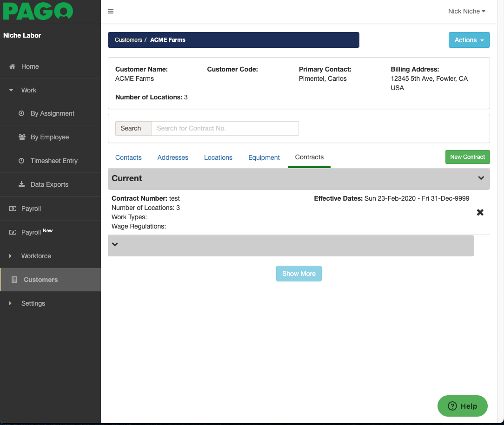Click the New Contract button
Screen dimensions: 504x425
[x=467, y=157]
